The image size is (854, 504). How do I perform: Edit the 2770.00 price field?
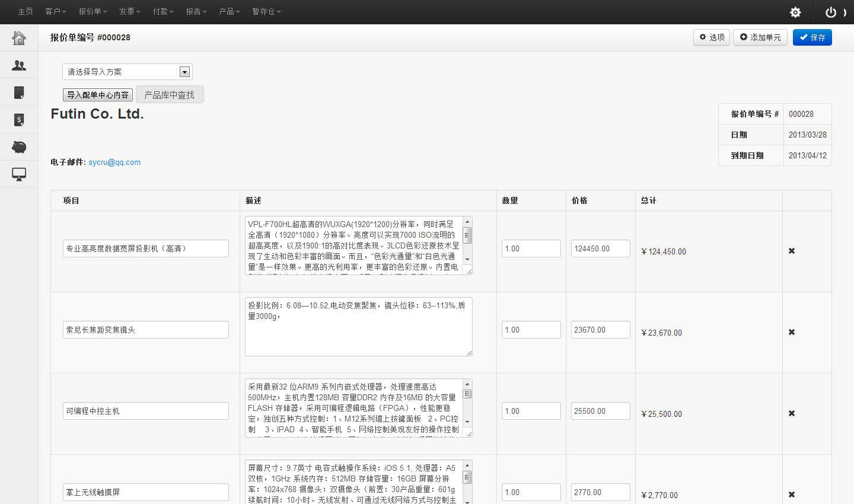click(x=601, y=492)
